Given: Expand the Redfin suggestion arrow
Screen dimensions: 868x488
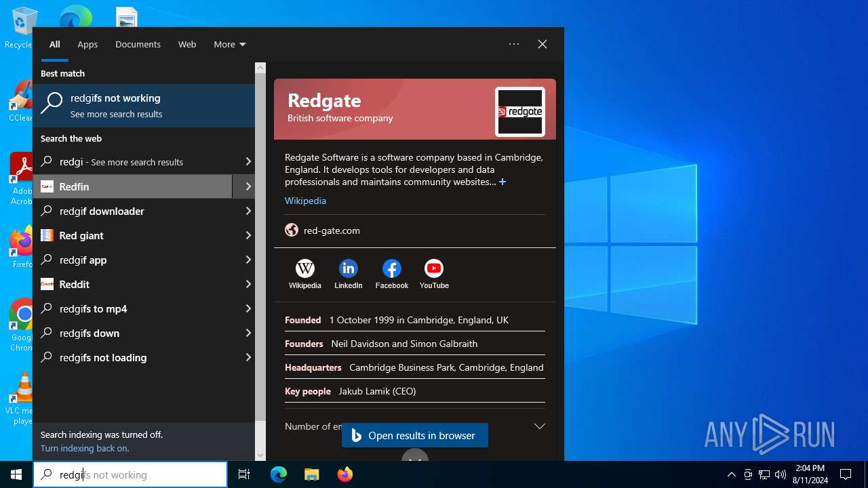Looking at the screenshot, I should 248,186.
